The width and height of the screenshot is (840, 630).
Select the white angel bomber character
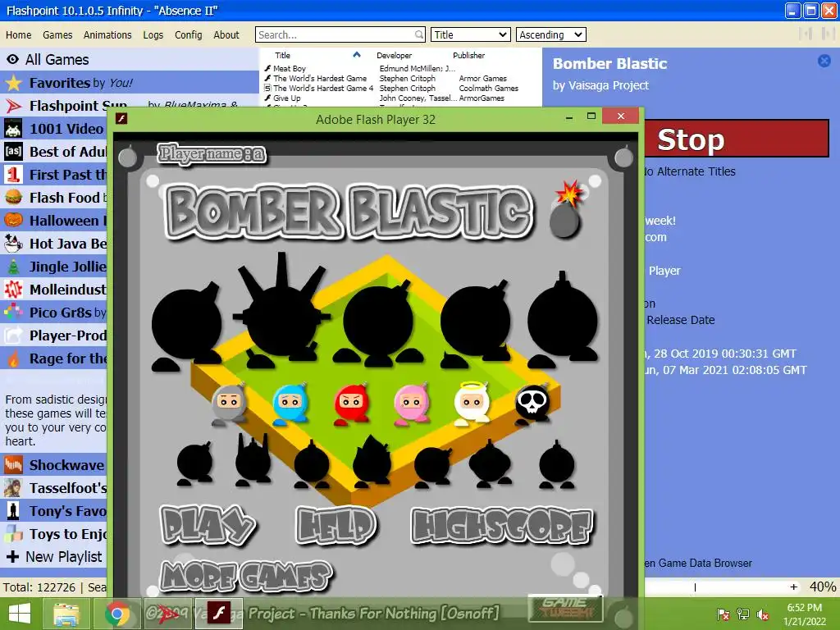click(x=472, y=403)
